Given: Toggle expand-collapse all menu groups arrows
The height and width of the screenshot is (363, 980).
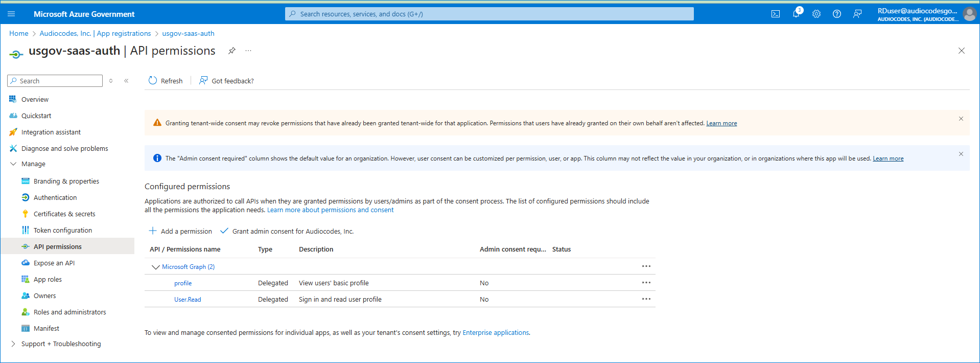Looking at the screenshot, I should coord(111,81).
